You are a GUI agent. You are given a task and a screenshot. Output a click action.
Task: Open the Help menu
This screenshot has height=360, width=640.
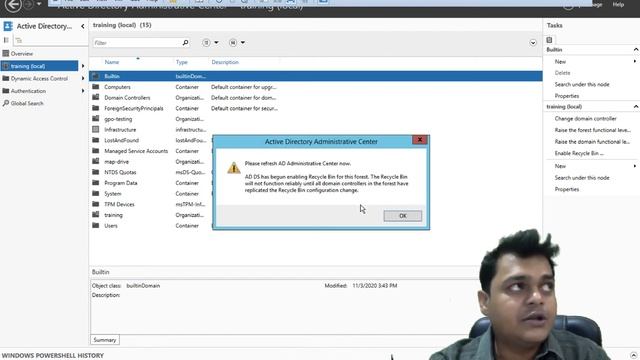point(618,4)
